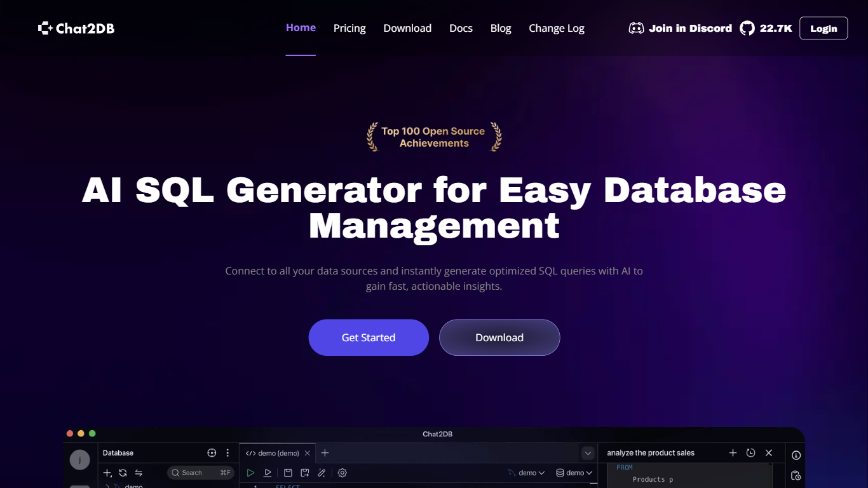The width and height of the screenshot is (868, 488).
Task: Click the 22.7K GitHub star count
Action: point(776,29)
